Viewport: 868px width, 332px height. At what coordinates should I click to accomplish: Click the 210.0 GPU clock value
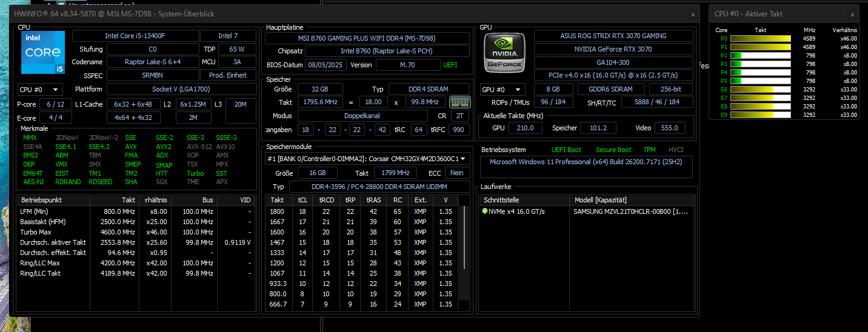point(526,128)
